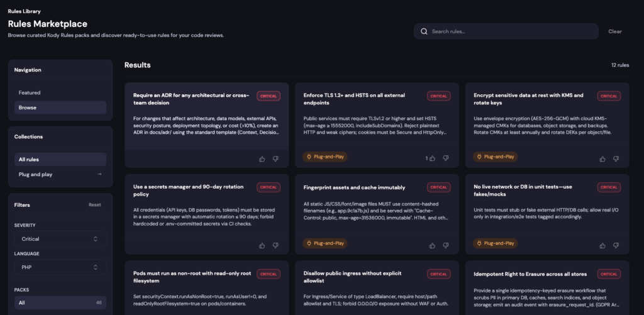Open the Language dropdown showing PHP
Image resolution: width=644 pixels, height=315 pixels.
click(x=60, y=267)
